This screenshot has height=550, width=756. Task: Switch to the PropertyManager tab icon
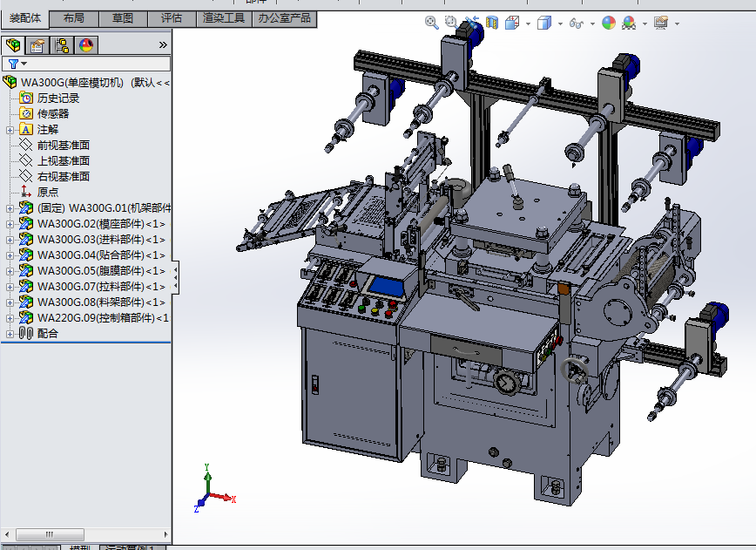37,45
